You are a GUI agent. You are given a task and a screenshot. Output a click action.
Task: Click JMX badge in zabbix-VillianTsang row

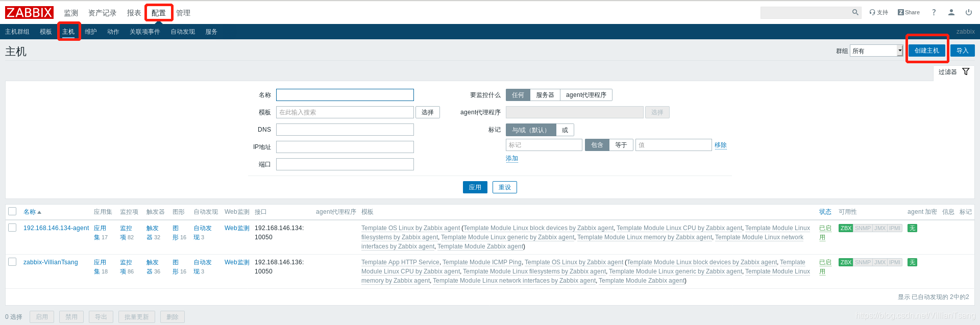(880, 262)
